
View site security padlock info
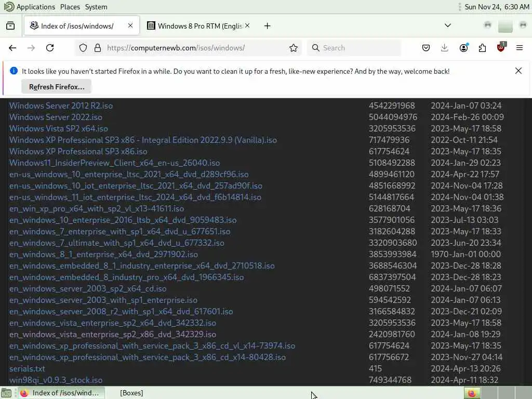98,48
